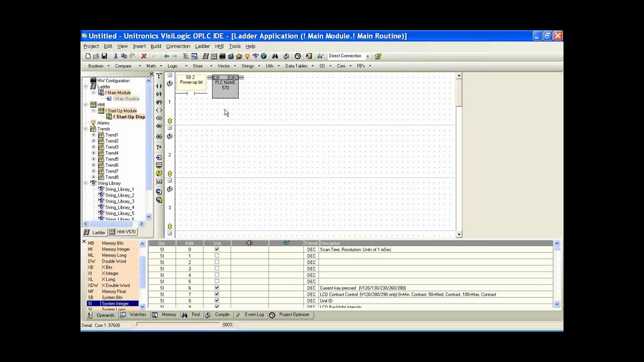
Task: Toggle the Use checkbox for SI address 3
Action: pos(217,268)
